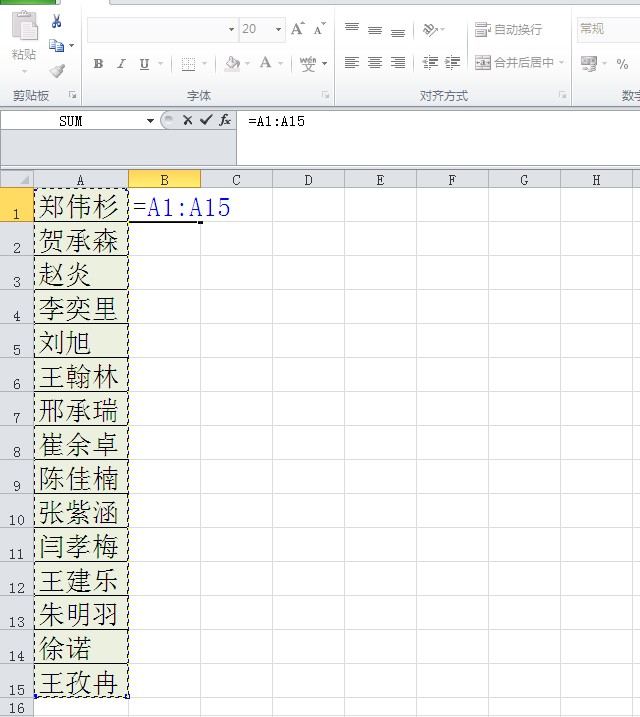Viewport: 640px width, 717px height.
Task: Open the Paste options dropdown arrow
Action: [x=24, y=71]
